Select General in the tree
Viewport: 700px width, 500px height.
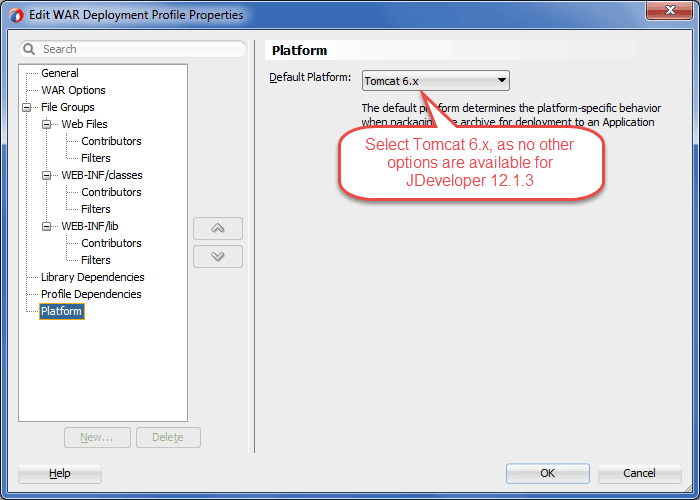click(60, 73)
